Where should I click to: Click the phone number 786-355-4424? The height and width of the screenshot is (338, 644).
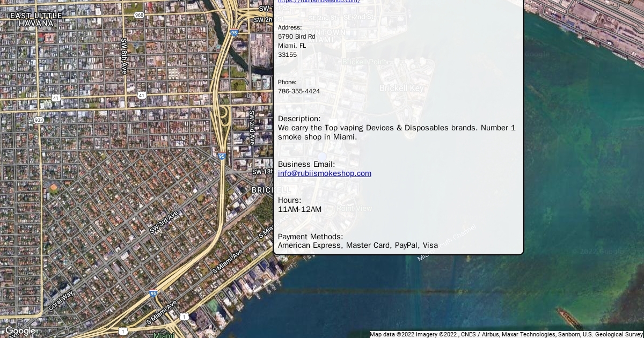[x=299, y=91]
